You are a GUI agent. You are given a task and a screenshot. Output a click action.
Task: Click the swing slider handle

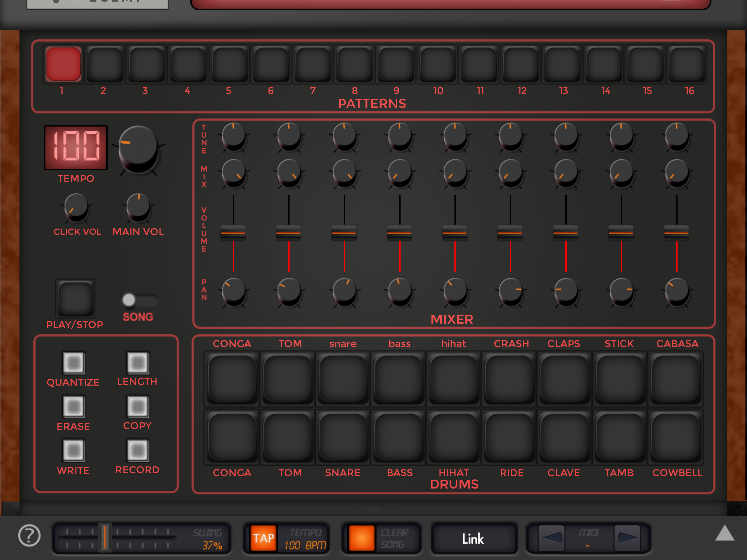[105, 537]
